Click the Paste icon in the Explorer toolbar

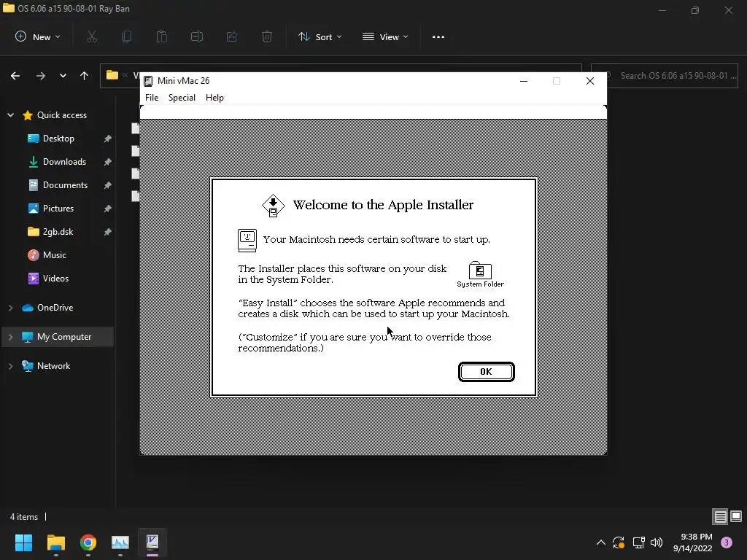(162, 37)
